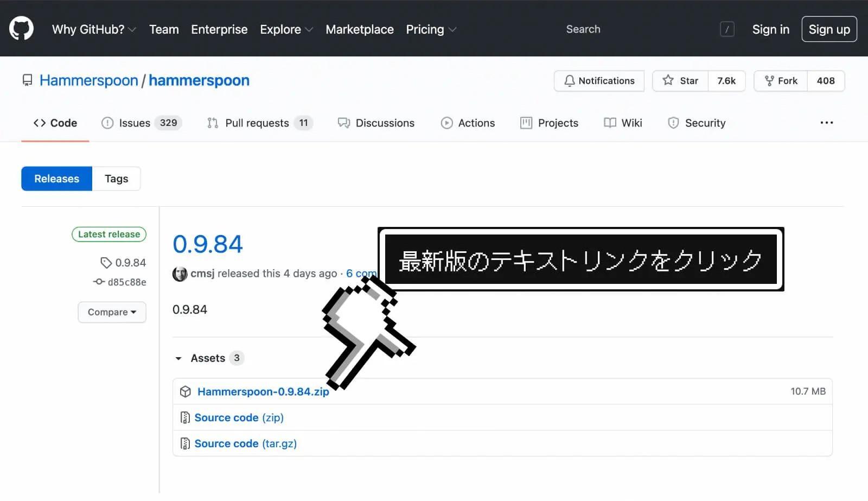868x501 pixels.
Task: Focus the Search input field
Action: click(x=646, y=29)
